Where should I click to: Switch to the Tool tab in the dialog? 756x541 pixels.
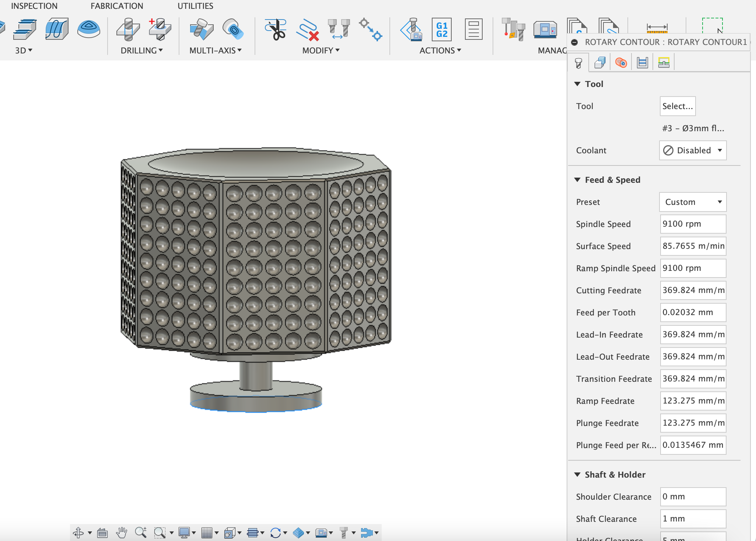pyautogui.click(x=578, y=63)
